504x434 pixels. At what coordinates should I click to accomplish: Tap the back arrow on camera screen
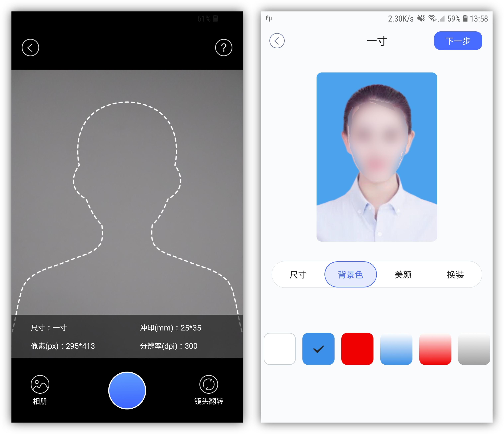tap(30, 48)
